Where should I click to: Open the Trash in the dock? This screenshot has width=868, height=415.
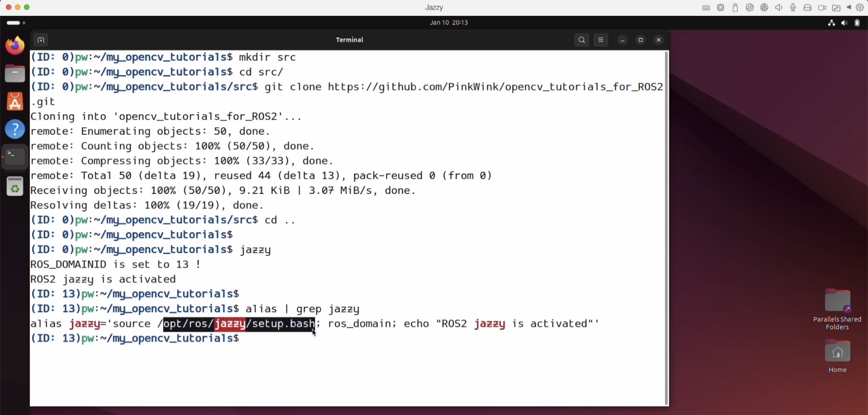coord(15,187)
